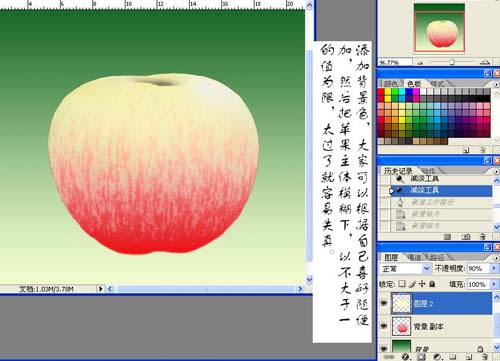Viewport: 500px width, 361px height.
Task: Select the 图层 2 layer name
Action: click(423, 303)
